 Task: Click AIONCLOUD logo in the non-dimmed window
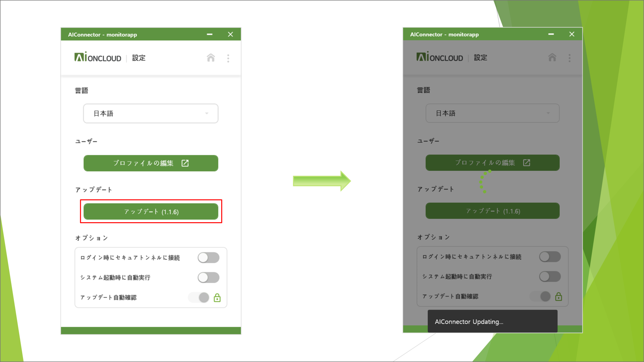click(98, 57)
